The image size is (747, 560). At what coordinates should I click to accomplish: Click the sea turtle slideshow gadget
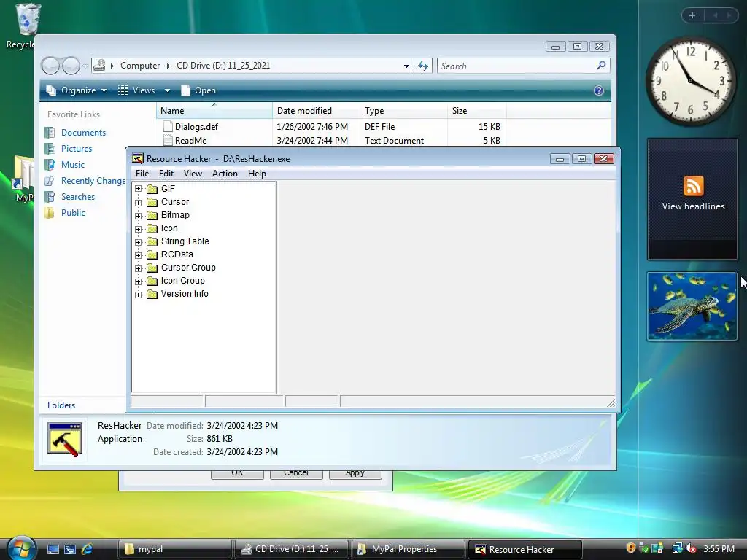coord(692,306)
